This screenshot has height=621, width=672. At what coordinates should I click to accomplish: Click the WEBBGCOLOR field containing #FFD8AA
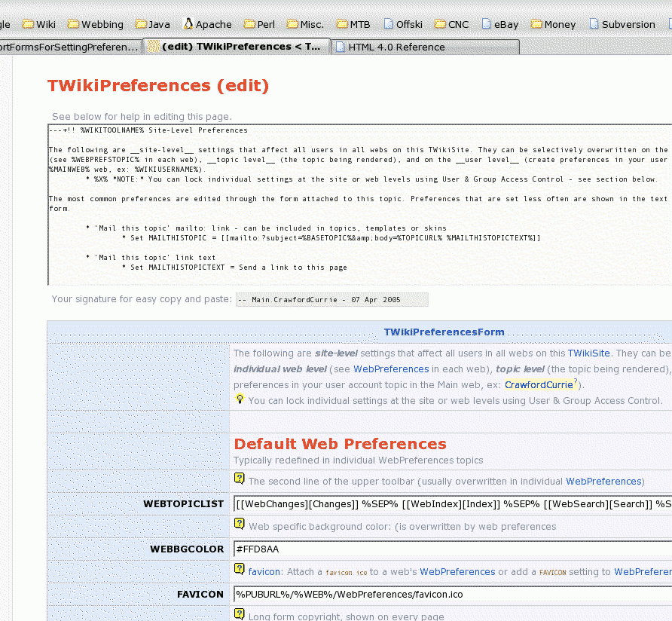pos(452,549)
